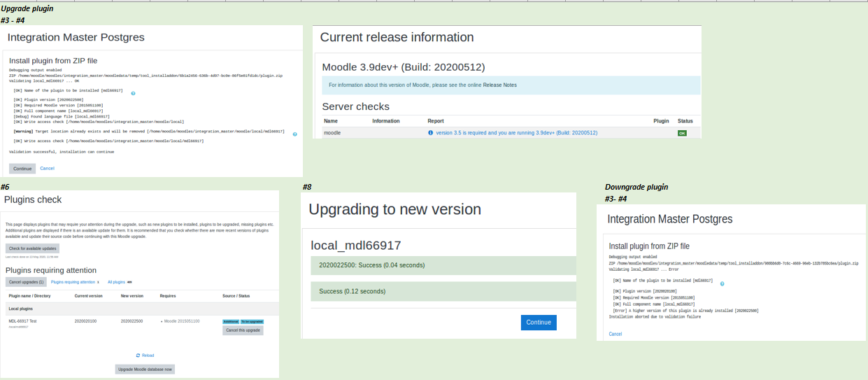Click 'Requires' column header
This screenshot has width=868, height=380.
pyautogui.click(x=168, y=296)
